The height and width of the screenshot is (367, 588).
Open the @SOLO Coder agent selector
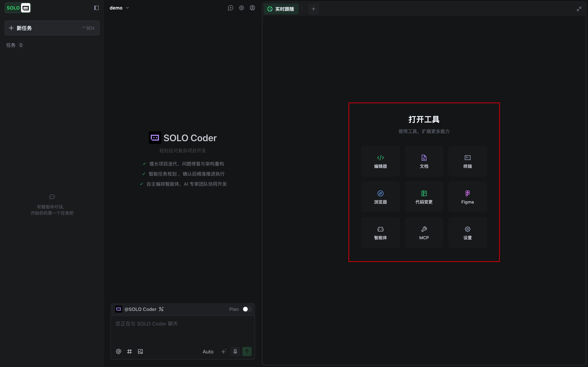140,309
